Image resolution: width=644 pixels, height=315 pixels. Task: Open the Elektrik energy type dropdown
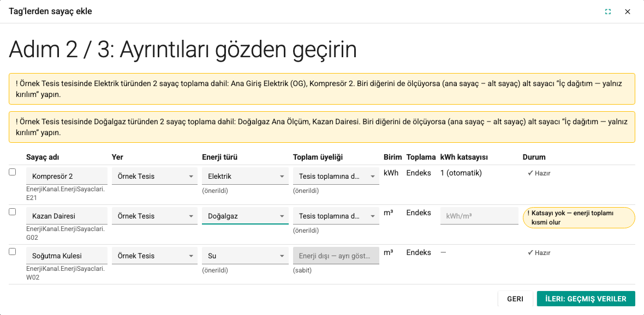point(245,177)
